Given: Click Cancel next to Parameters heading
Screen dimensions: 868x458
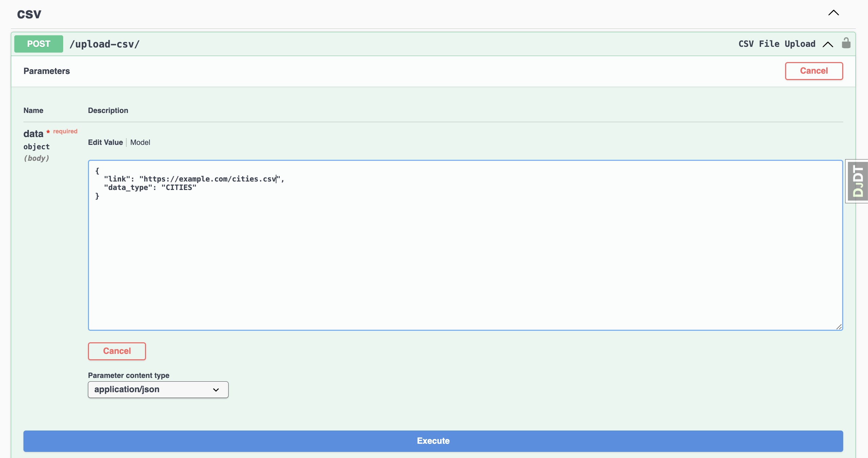Looking at the screenshot, I should coord(814,71).
